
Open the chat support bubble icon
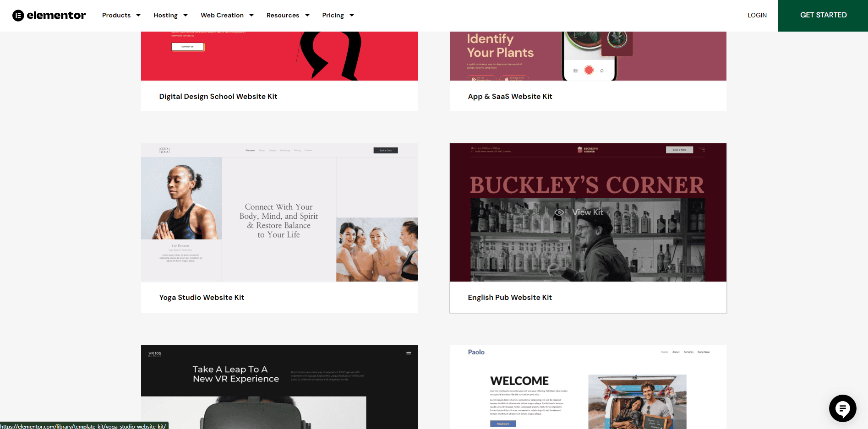842,408
